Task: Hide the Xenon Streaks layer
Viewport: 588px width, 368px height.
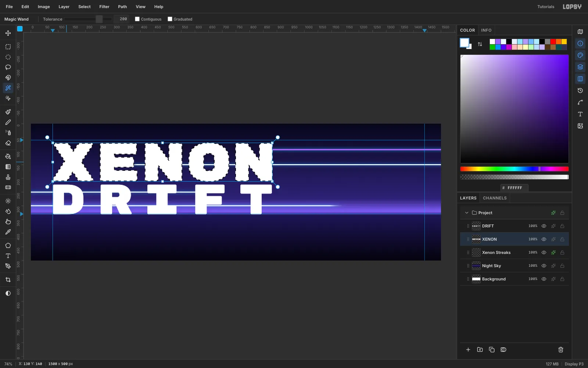Action: pyautogui.click(x=544, y=252)
